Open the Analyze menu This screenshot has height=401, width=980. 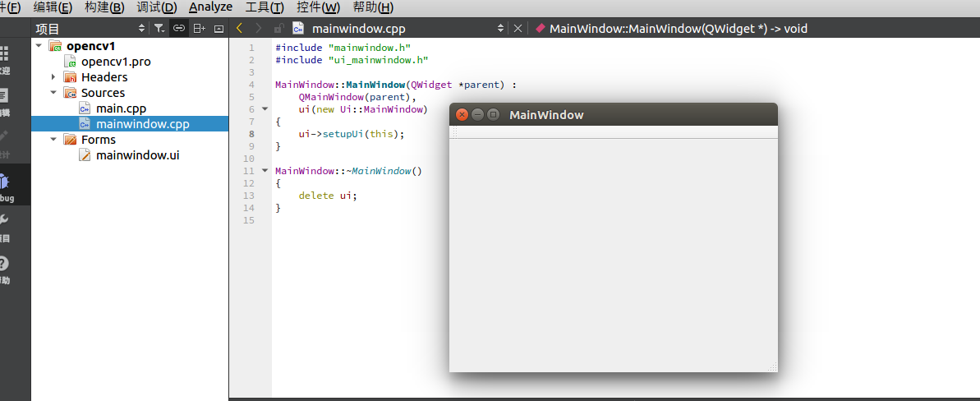[210, 7]
